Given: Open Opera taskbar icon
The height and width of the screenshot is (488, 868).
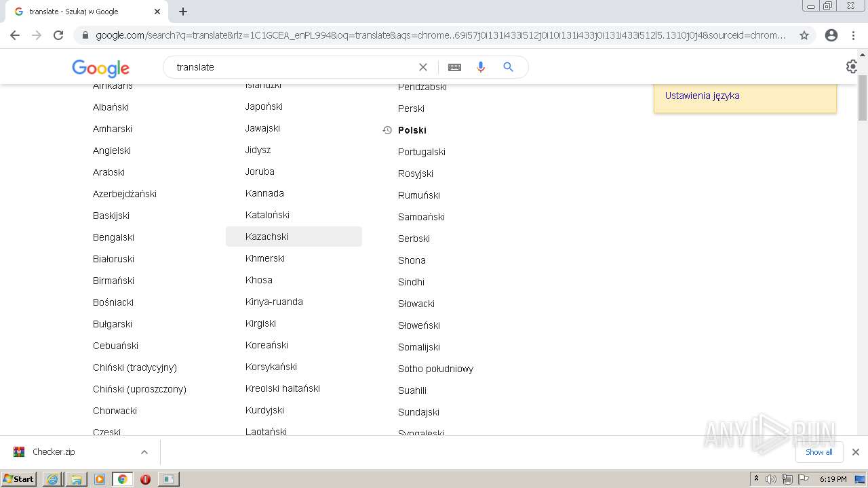Looking at the screenshot, I should [145, 479].
